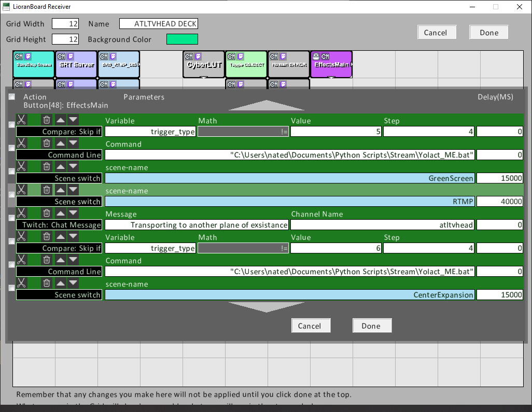Open the Math operator field for value 5 compare
The width and height of the screenshot is (532, 412).
[x=243, y=132]
